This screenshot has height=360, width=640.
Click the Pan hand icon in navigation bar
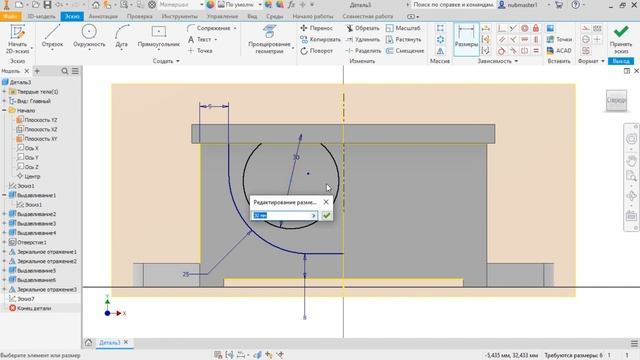click(x=631, y=161)
